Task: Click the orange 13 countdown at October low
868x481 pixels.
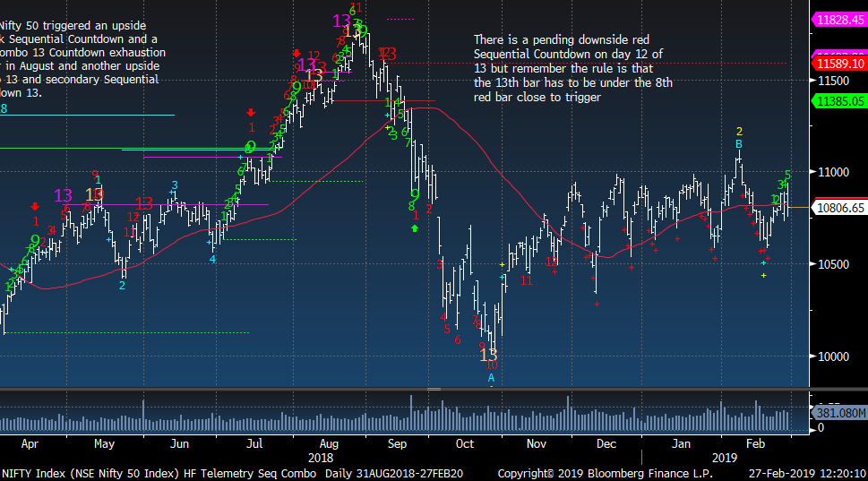Action: tap(488, 354)
